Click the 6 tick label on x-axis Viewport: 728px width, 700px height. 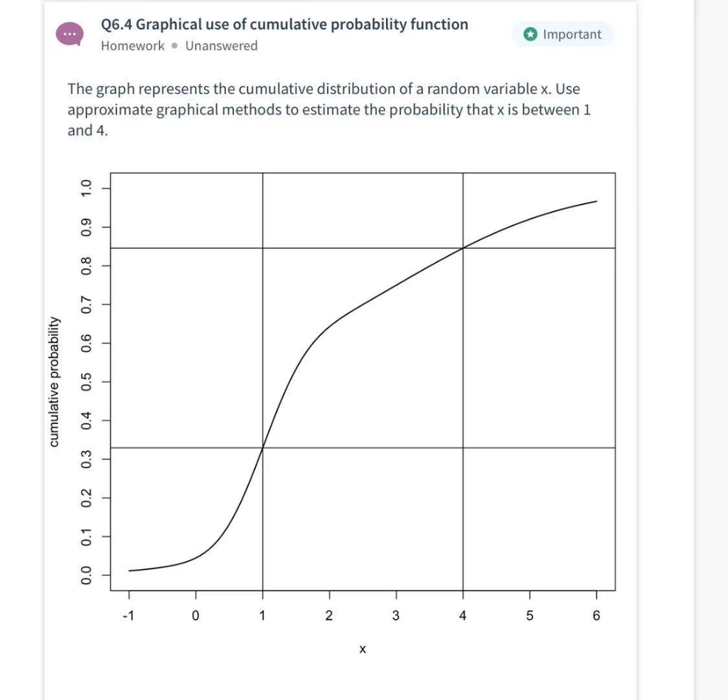[x=596, y=616]
